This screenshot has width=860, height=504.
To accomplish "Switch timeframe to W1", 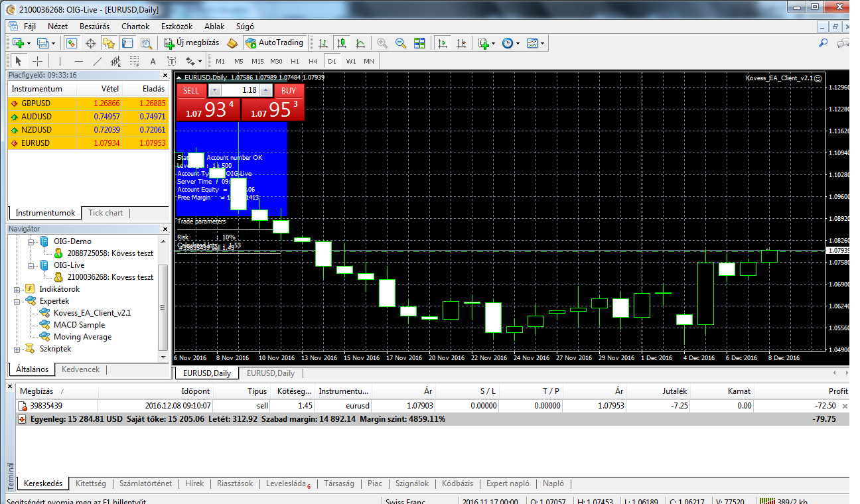I will (351, 61).
